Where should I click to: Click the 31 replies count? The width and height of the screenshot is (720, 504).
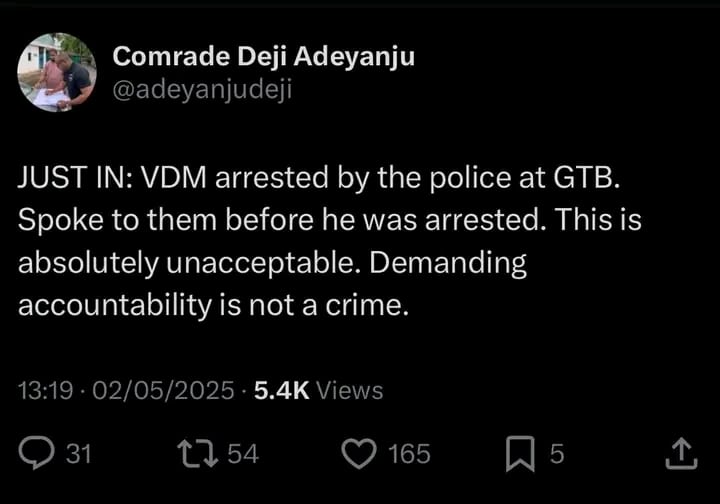(78, 454)
